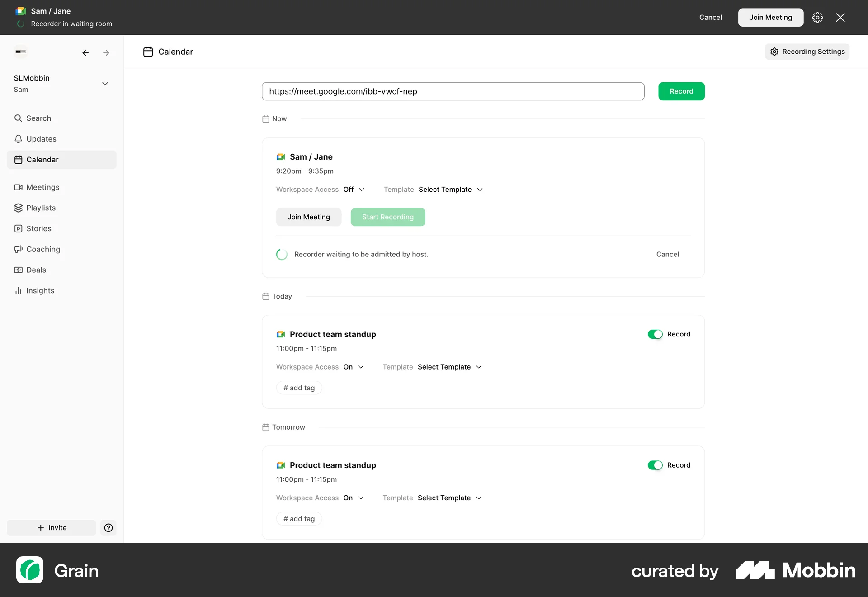Open the Updates notification bell
This screenshot has height=597, width=868.
pos(41,139)
